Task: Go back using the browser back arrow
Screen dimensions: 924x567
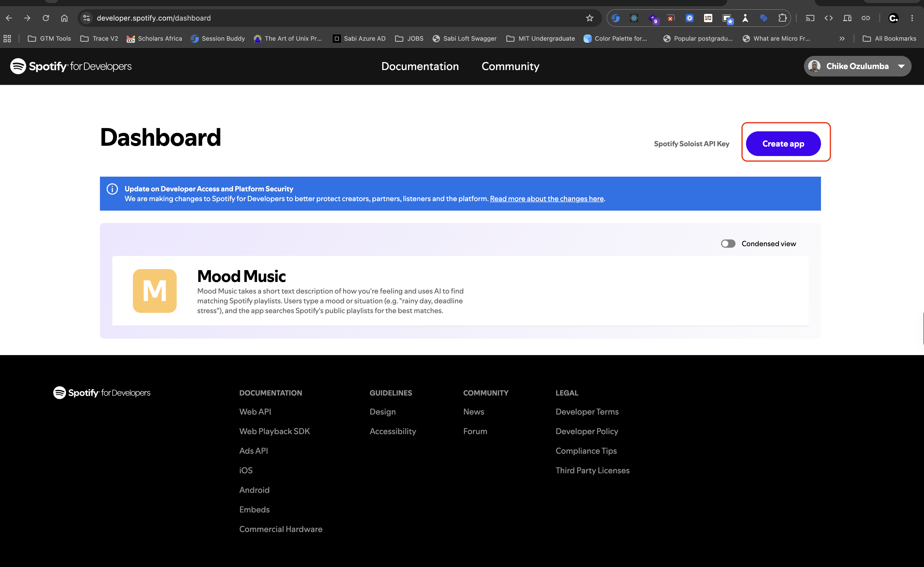Action: click(9, 18)
